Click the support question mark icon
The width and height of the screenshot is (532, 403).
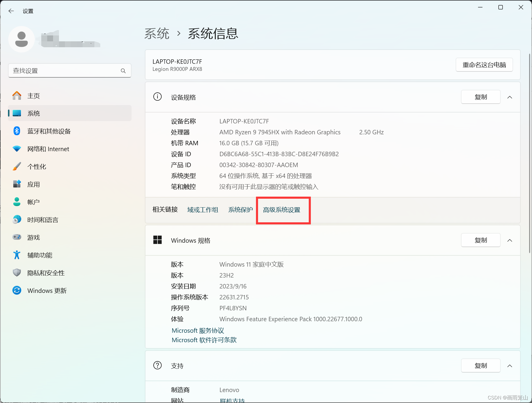157,366
